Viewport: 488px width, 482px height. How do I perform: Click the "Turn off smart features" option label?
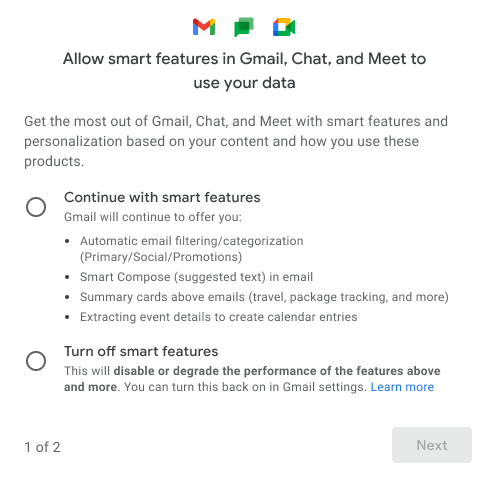tap(141, 351)
